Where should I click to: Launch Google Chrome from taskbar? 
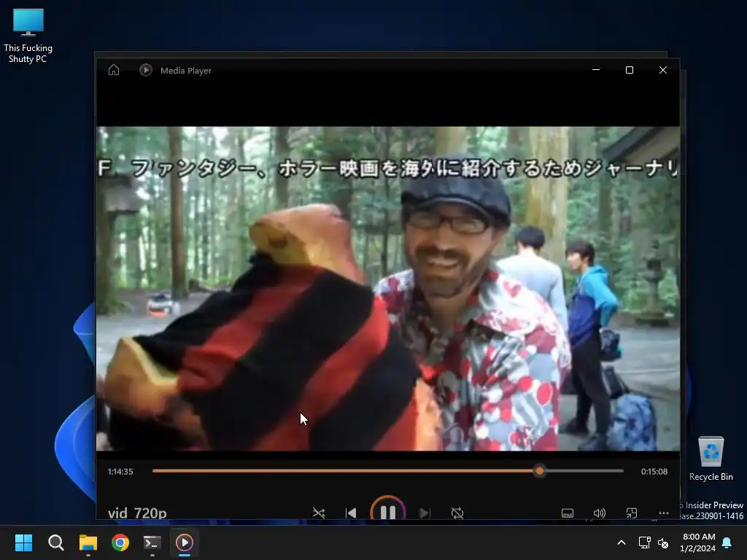[120, 542]
